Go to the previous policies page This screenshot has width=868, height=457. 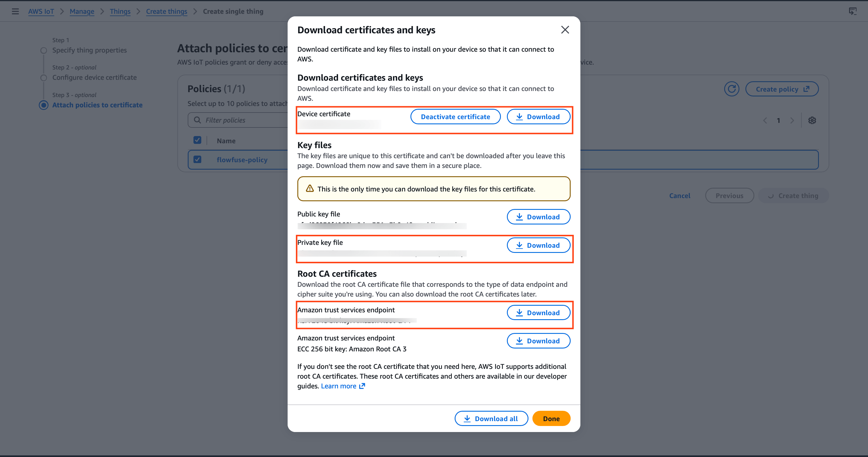pyautogui.click(x=765, y=120)
